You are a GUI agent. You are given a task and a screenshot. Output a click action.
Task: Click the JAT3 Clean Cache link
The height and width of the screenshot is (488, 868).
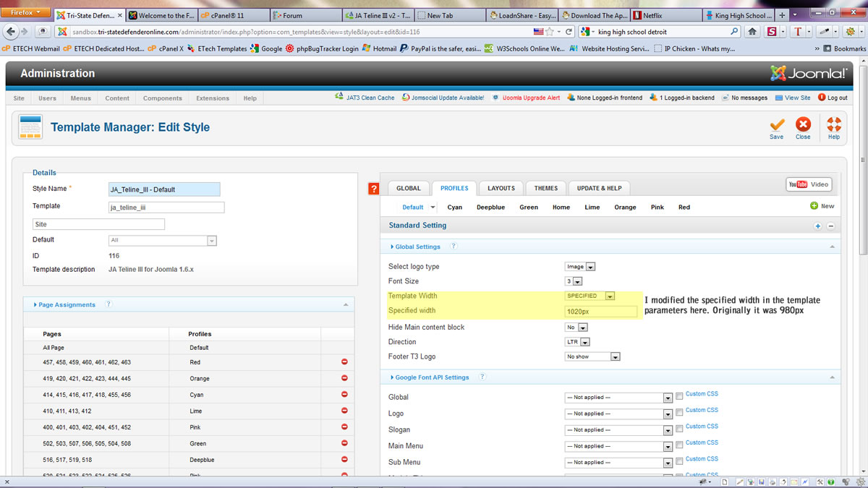click(x=370, y=98)
